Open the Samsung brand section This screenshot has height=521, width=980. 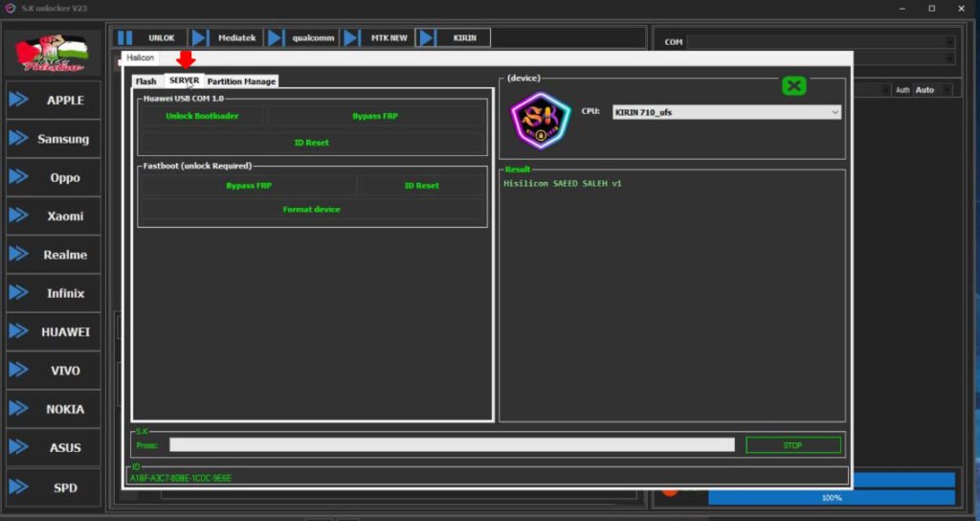pyautogui.click(x=54, y=139)
